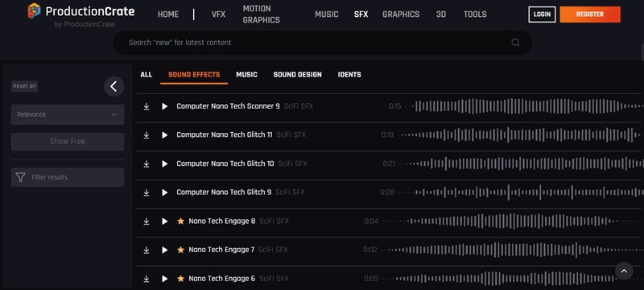The image size is (644, 290).
Task: Click the search box for latest content
Action: [322, 43]
